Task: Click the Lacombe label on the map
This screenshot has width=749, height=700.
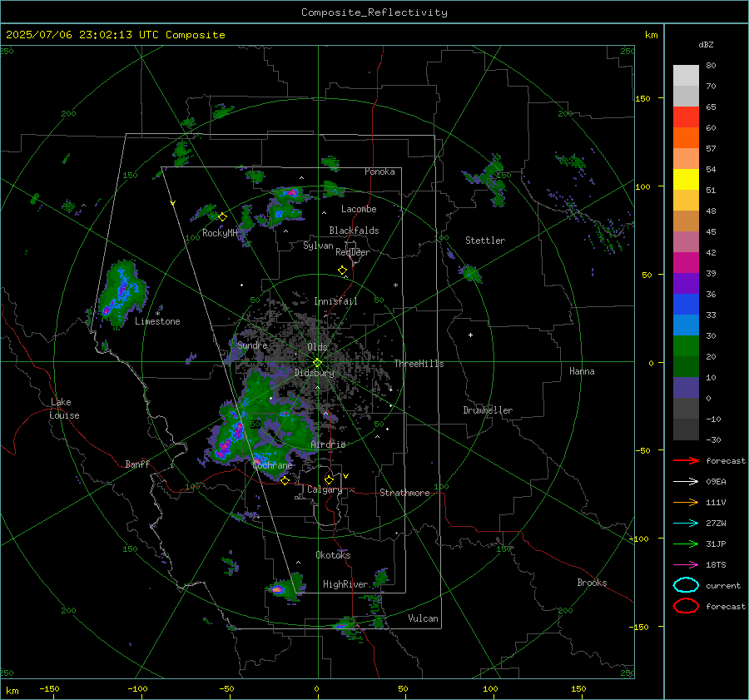Action: click(x=359, y=209)
